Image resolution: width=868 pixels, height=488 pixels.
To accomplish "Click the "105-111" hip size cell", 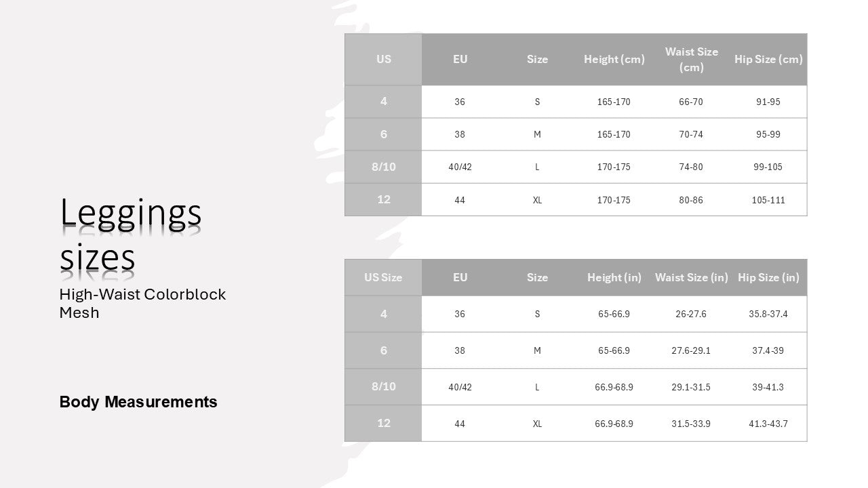I will click(768, 200).
